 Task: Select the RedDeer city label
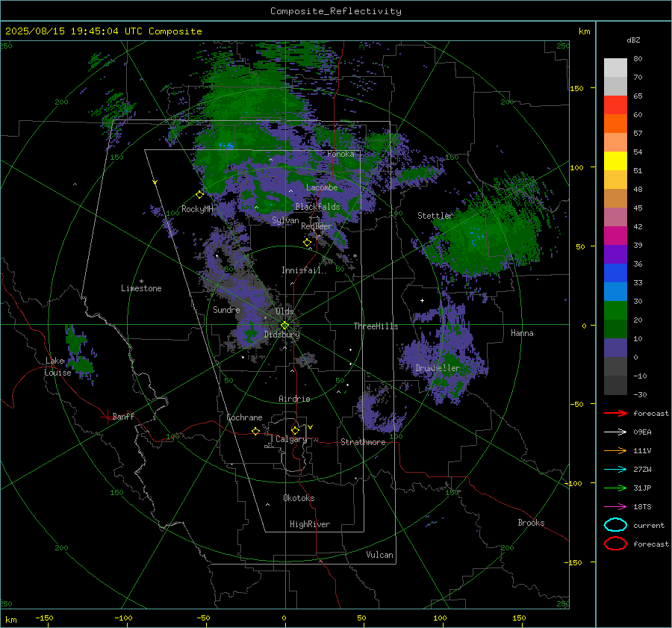pyautogui.click(x=317, y=226)
